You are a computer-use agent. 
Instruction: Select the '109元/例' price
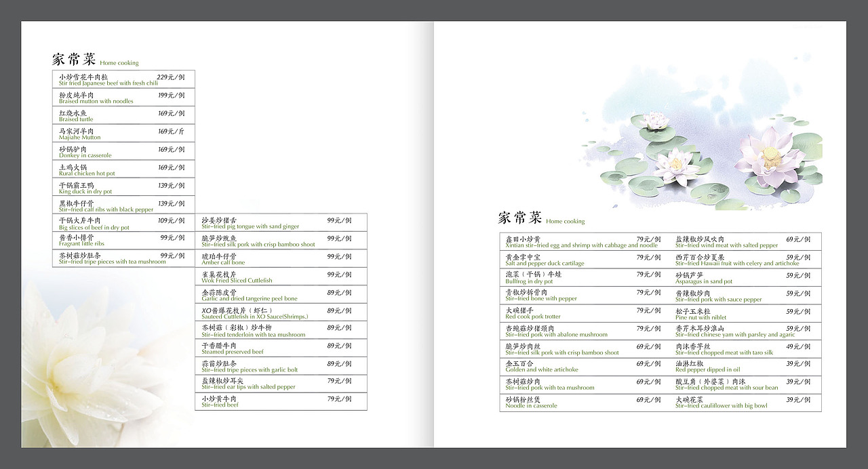tap(171, 221)
